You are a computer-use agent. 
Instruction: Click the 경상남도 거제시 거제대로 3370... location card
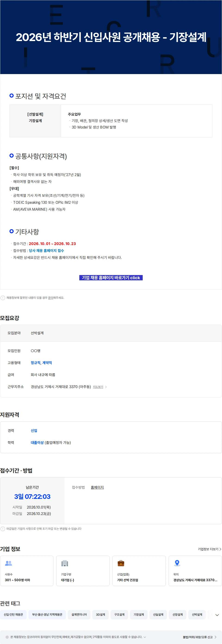[x=195, y=571]
